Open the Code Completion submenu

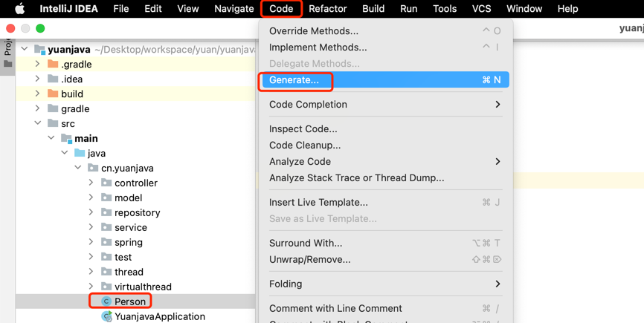(x=385, y=105)
